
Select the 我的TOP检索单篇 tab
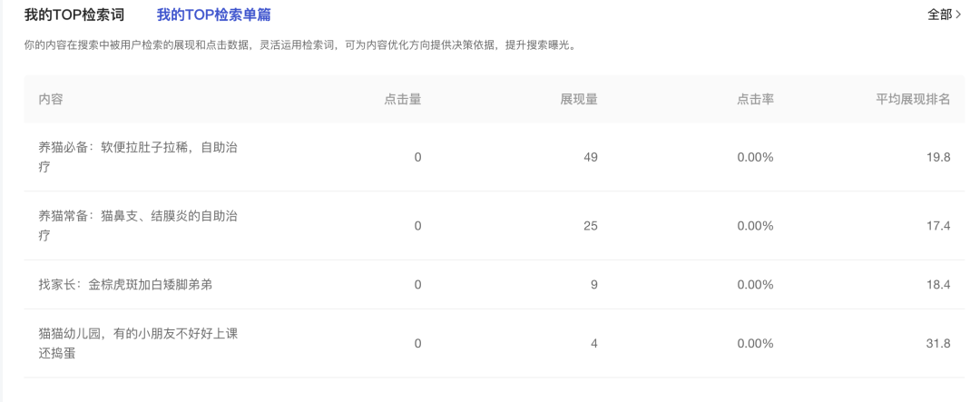click(213, 15)
